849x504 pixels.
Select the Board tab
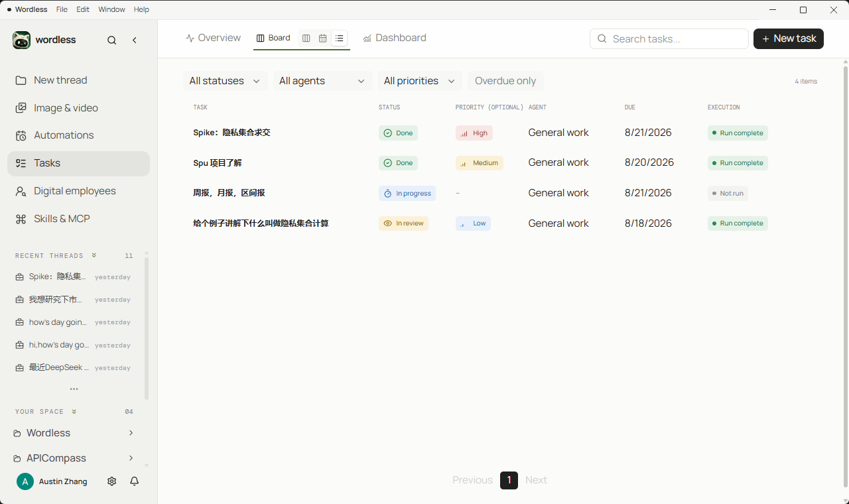point(273,38)
